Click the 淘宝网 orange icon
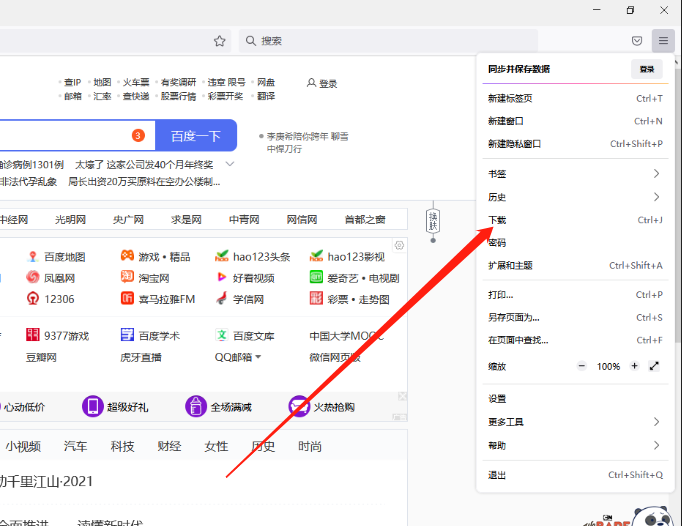This screenshot has width=682, height=526. point(127,277)
